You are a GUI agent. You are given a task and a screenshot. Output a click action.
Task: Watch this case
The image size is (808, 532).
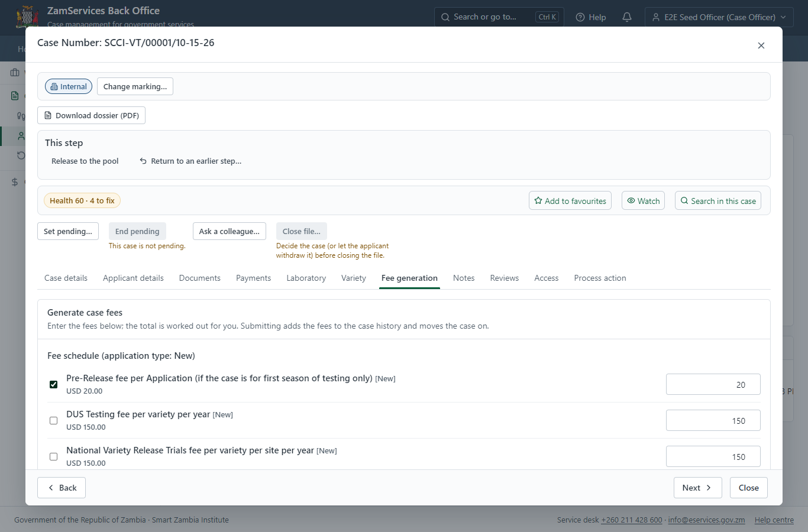pyautogui.click(x=643, y=200)
